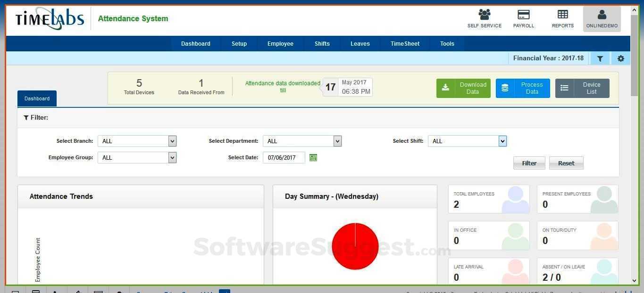Click the Data Received From count
644x293 pixels.
click(201, 83)
